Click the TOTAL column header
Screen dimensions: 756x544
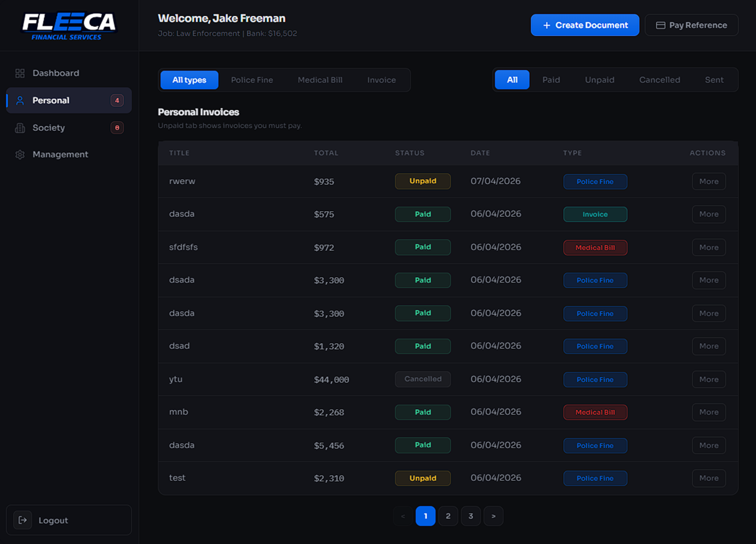pos(326,153)
